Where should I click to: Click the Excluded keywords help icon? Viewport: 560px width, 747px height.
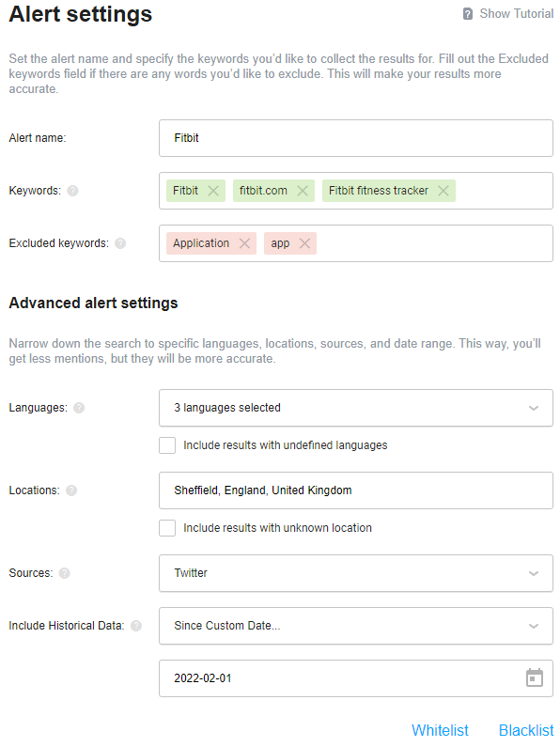120,243
